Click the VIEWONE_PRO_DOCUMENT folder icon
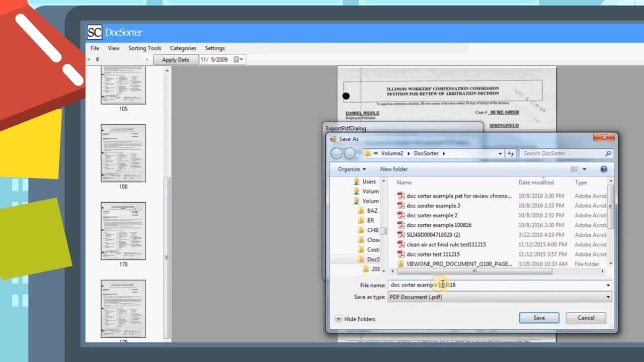The width and height of the screenshot is (644, 362). click(401, 264)
